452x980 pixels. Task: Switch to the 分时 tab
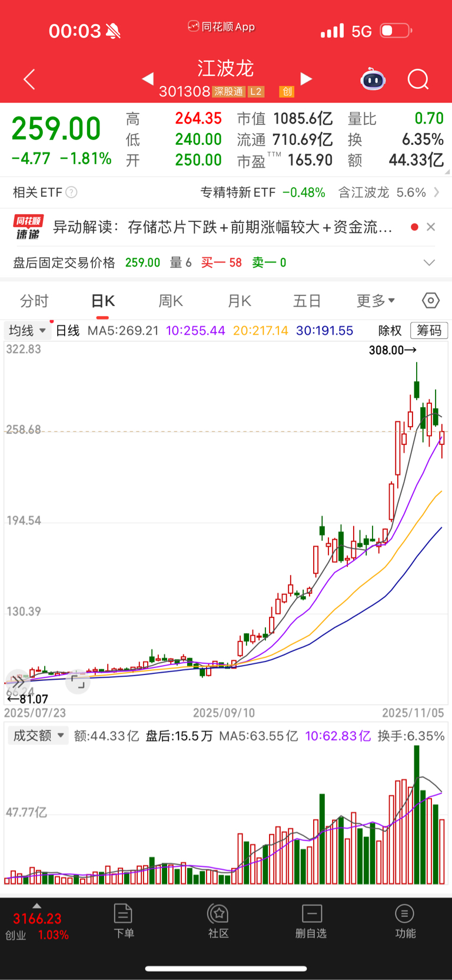34,301
